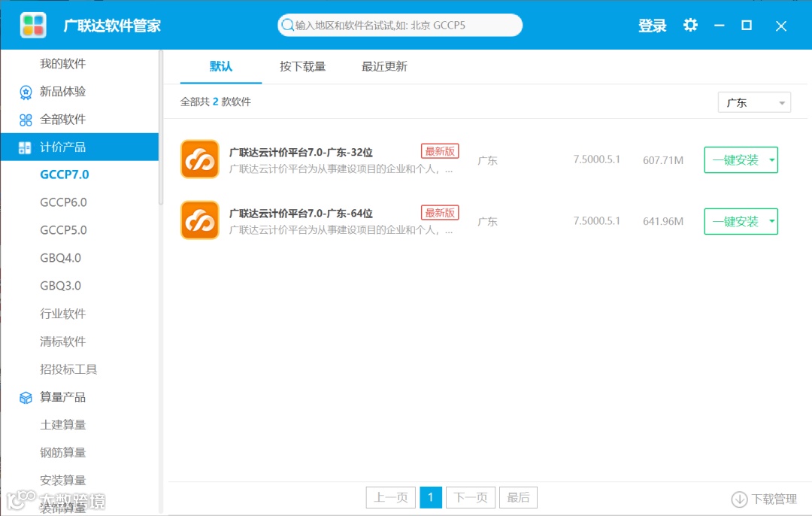Open the 广东 region dropdown

click(x=754, y=102)
